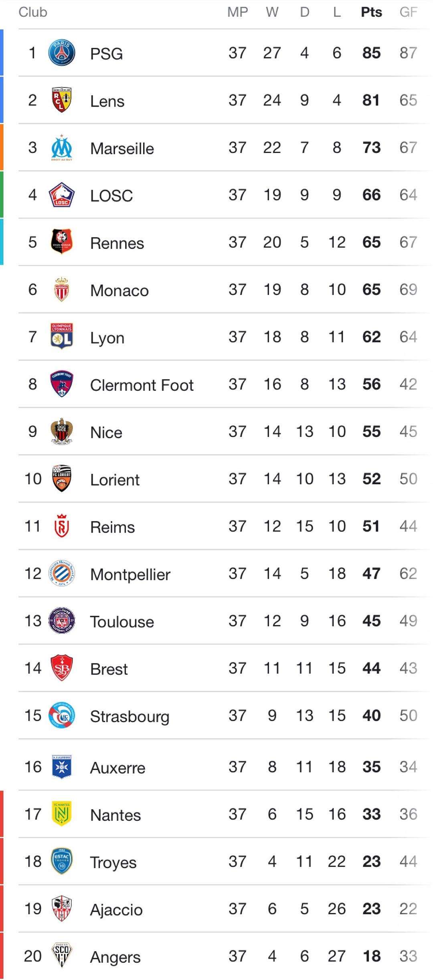Click the Club column header

click(x=33, y=12)
